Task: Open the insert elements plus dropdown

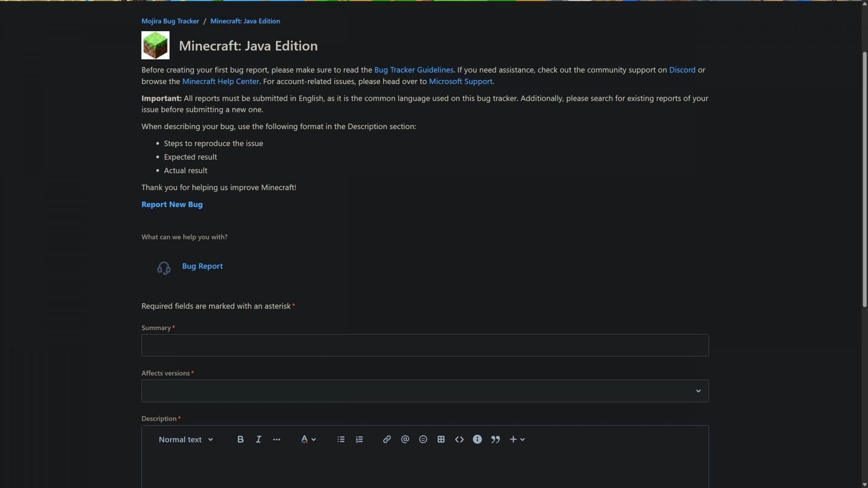Action: coord(516,439)
